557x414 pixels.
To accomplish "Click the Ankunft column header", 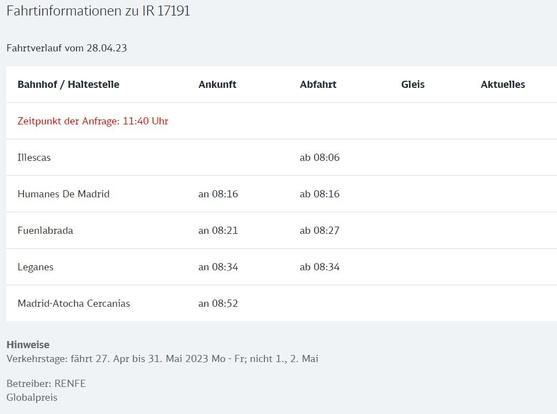I will pyautogui.click(x=217, y=85).
